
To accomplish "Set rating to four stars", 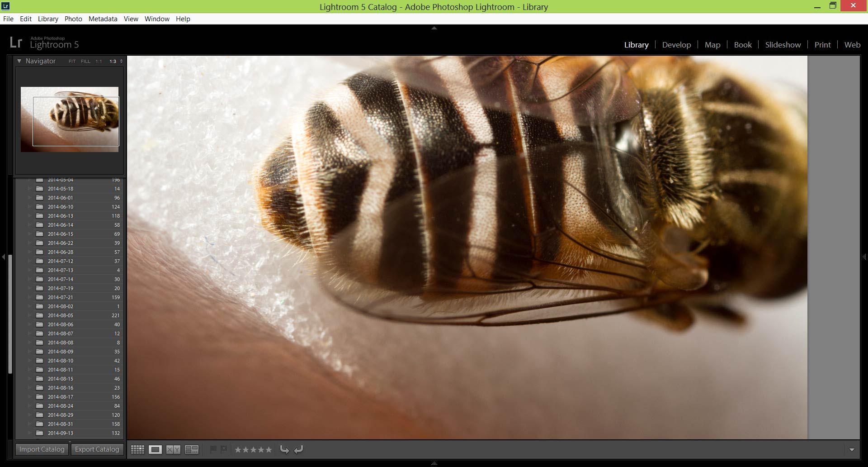I will (261, 450).
